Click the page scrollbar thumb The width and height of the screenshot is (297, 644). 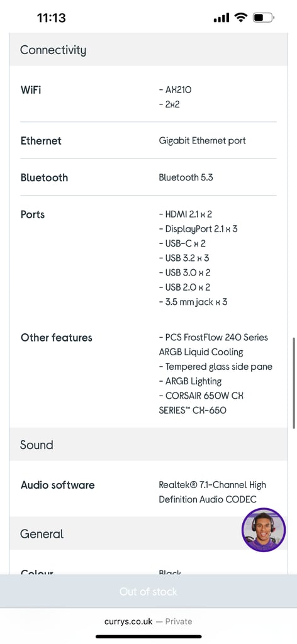coord(294,383)
